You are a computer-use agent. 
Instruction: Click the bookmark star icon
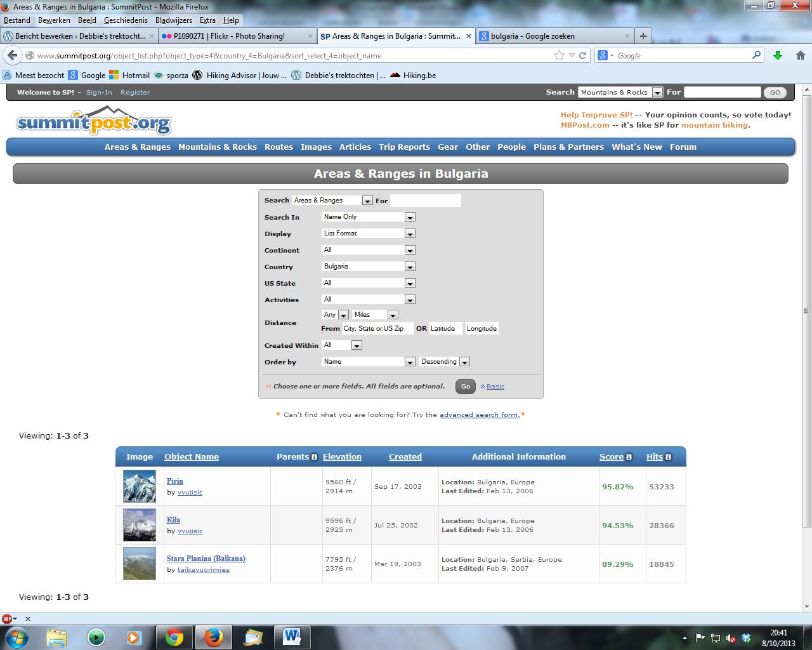pyautogui.click(x=559, y=55)
